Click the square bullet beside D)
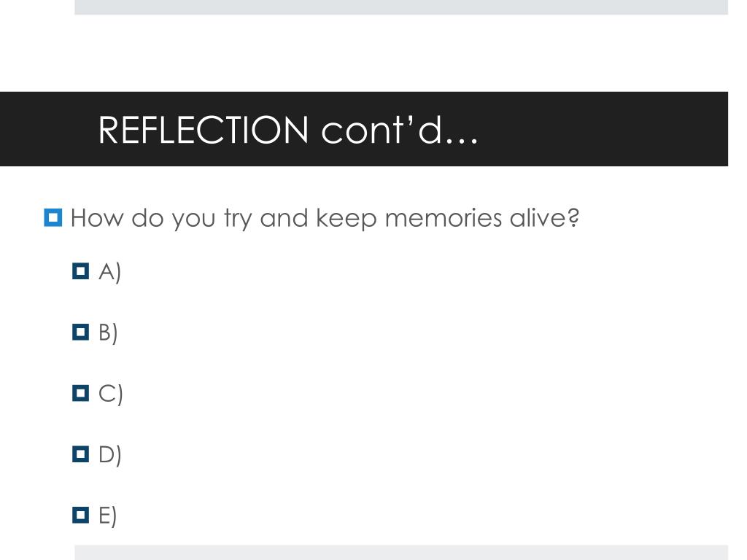 80,454
